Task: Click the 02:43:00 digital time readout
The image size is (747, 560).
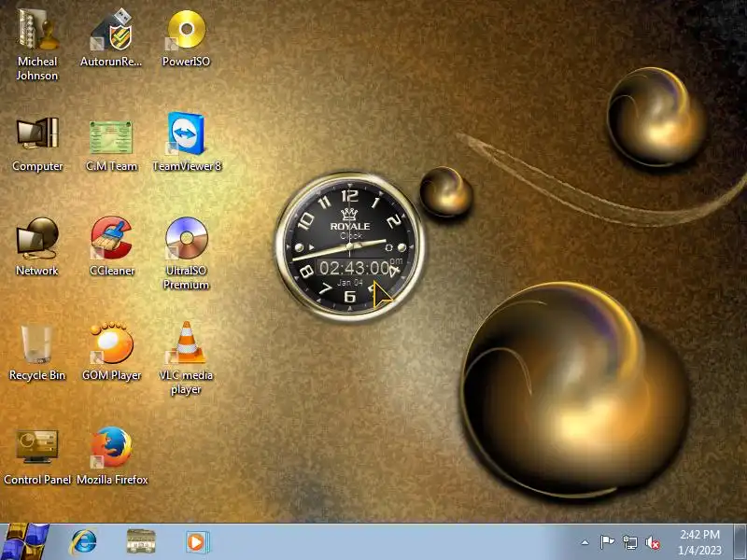Action: click(355, 268)
